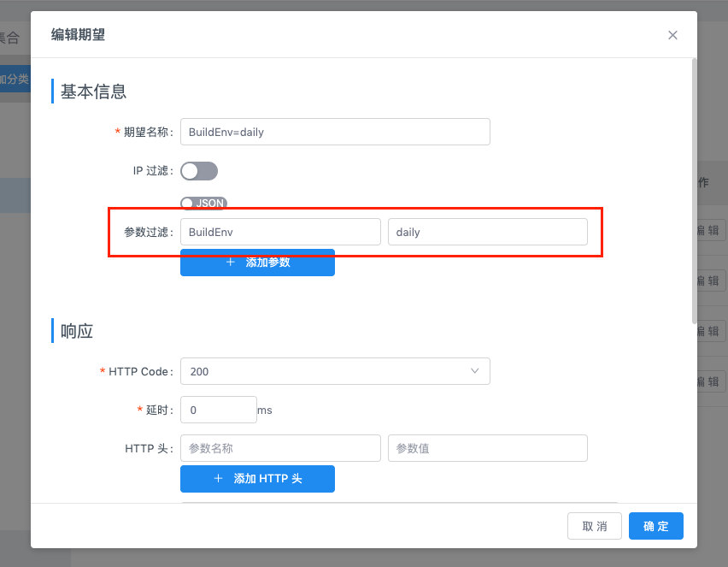Click the X to close 编辑期望 dialog

672,35
